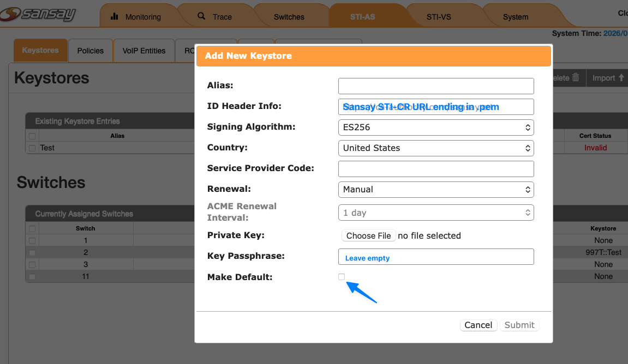Go to the Policies tab
628x364 pixels.
click(90, 51)
